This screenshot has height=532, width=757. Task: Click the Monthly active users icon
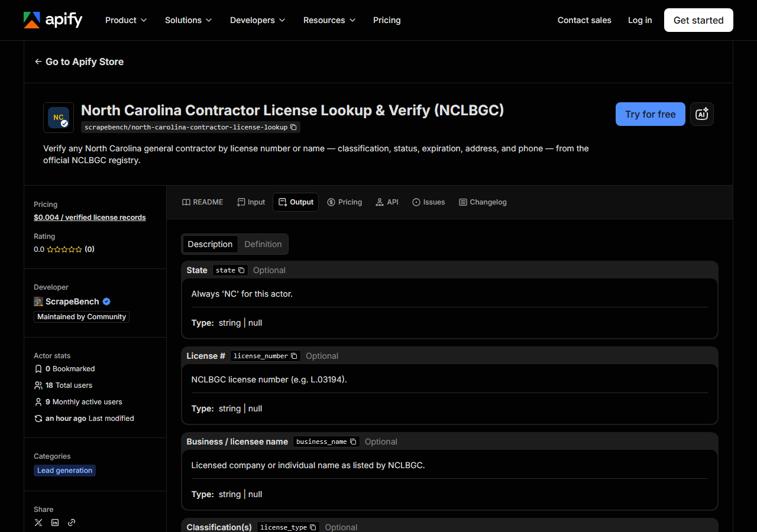coord(38,402)
